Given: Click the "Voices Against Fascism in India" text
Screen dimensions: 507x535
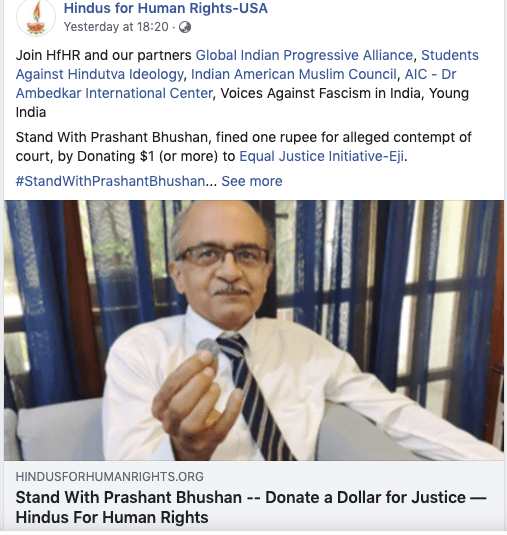Looking at the screenshot, I should point(320,93).
